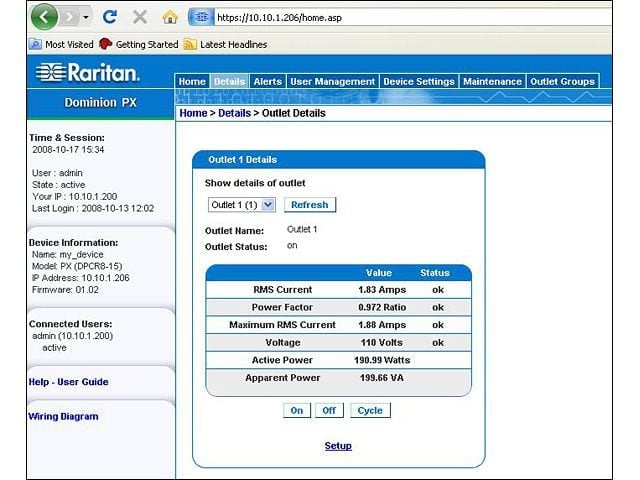
Task: Reload the page with the refresh icon
Action: point(110,17)
